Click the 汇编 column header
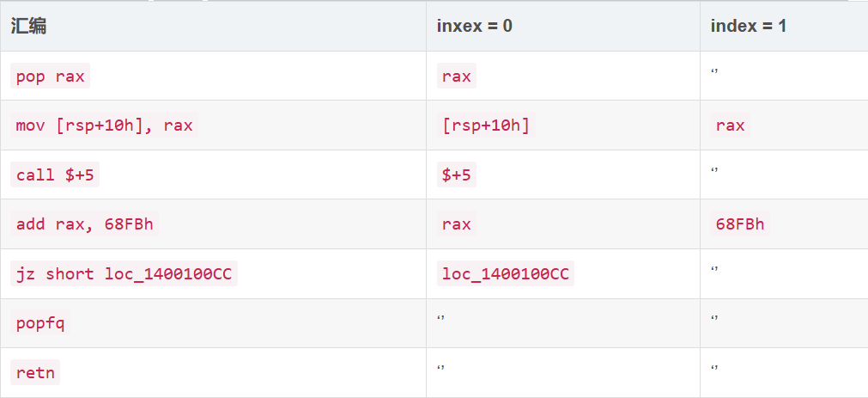 pos(28,26)
